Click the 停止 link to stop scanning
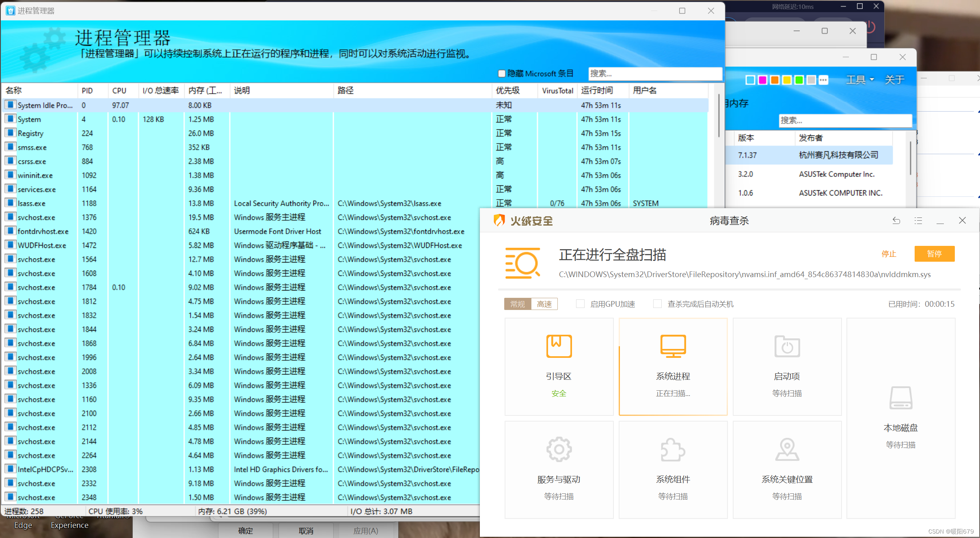This screenshot has width=980, height=538. tap(889, 254)
